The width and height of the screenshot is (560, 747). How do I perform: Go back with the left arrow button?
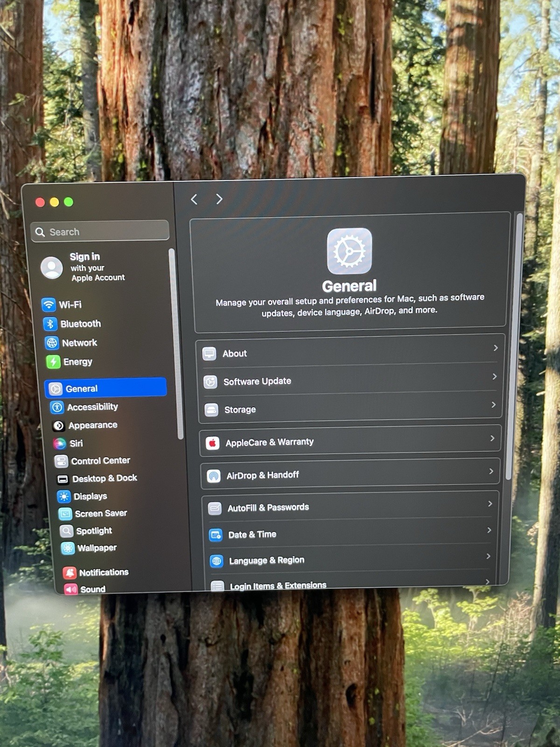[x=194, y=199]
